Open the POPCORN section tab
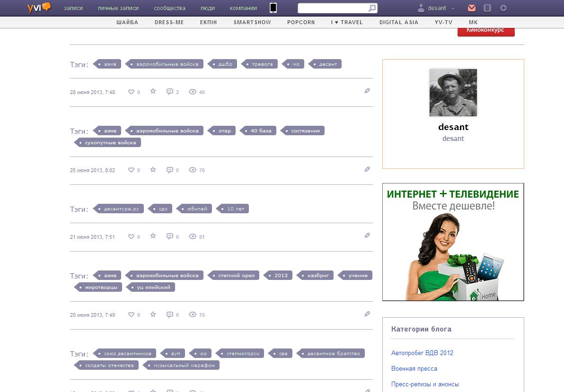Image resolution: width=564 pixels, height=392 pixels. tap(301, 22)
